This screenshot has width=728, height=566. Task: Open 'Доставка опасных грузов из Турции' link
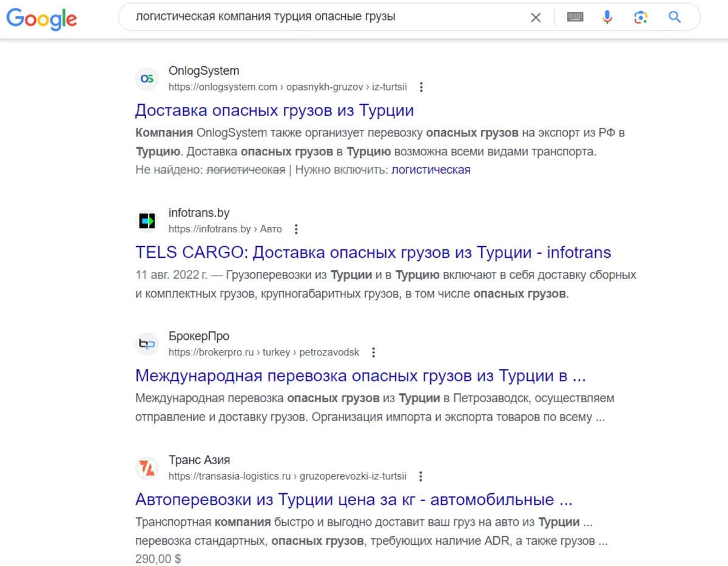click(x=275, y=110)
